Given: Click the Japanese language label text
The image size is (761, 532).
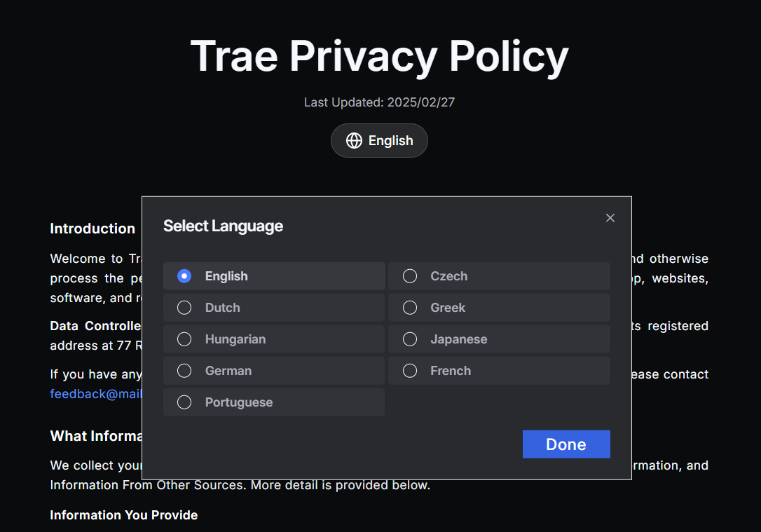Looking at the screenshot, I should [x=458, y=339].
